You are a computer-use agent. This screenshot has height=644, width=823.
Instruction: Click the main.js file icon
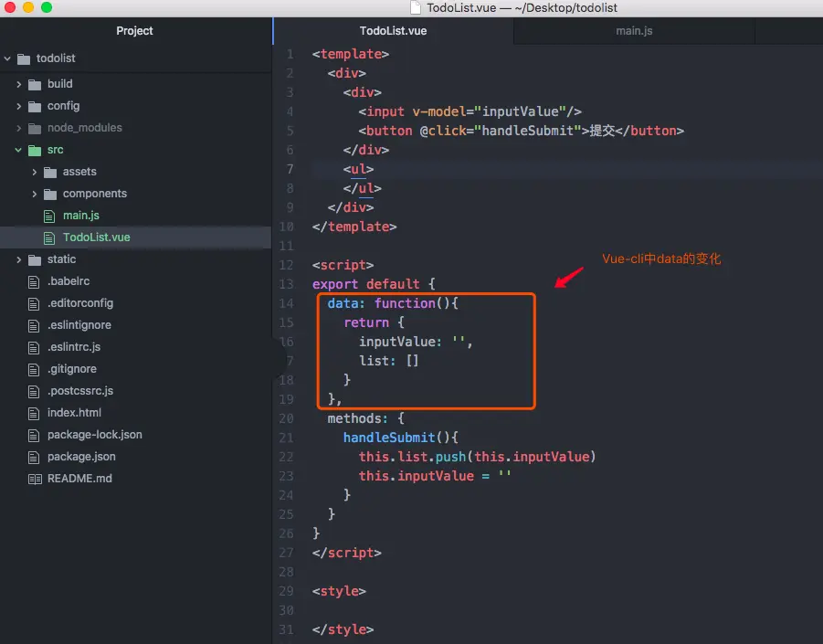(49, 216)
